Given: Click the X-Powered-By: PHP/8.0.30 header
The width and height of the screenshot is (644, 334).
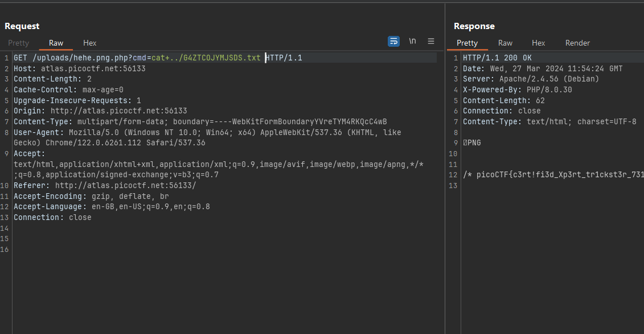Looking at the screenshot, I should pyautogui.click(x=518, y=89).
